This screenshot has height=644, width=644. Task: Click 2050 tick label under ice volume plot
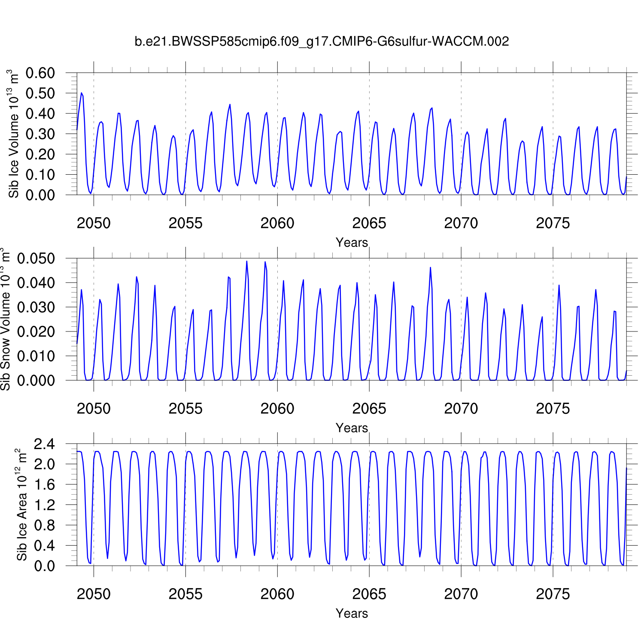click(94, 223)
